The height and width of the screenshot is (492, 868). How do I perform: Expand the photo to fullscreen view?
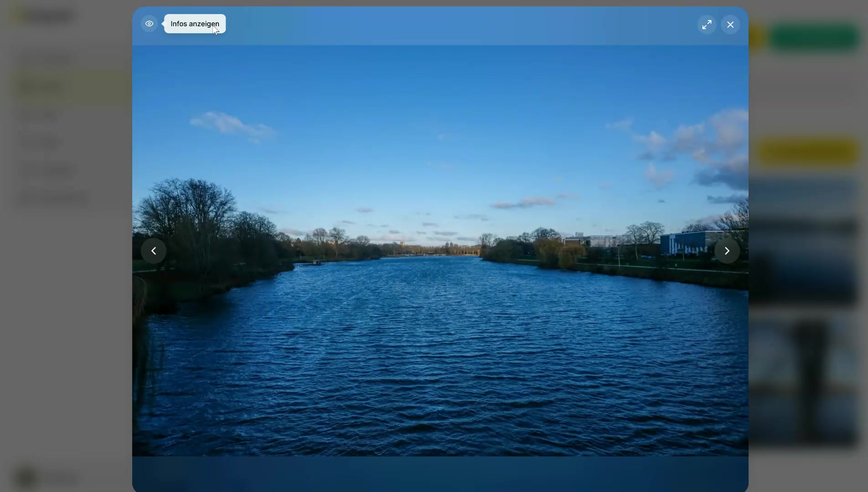(707, 25)
